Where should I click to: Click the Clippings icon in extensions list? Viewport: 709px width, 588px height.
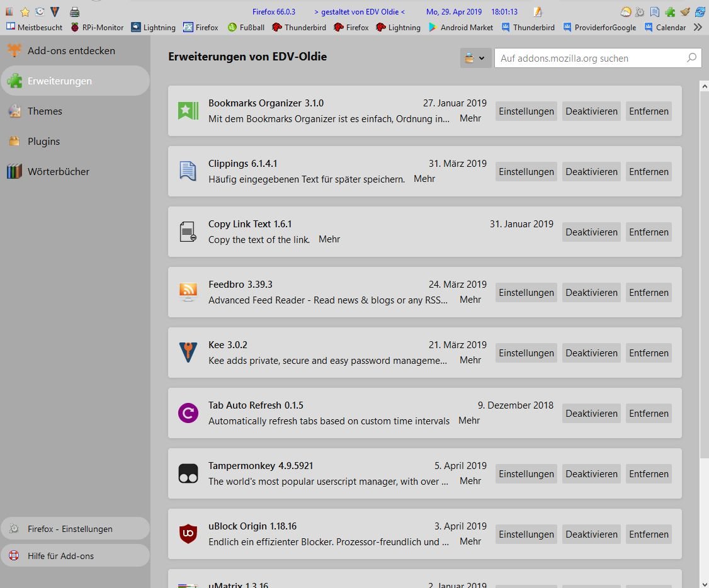point(188,171)
